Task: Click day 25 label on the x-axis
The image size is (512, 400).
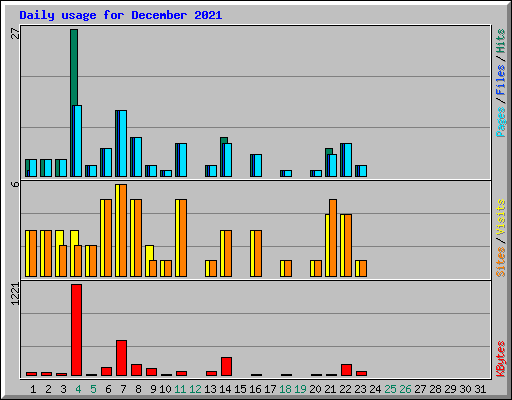Action: [390, 389]
